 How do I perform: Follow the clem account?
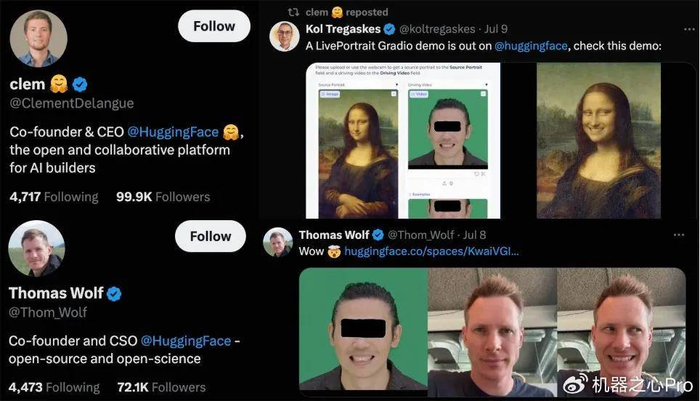(214, 26)
